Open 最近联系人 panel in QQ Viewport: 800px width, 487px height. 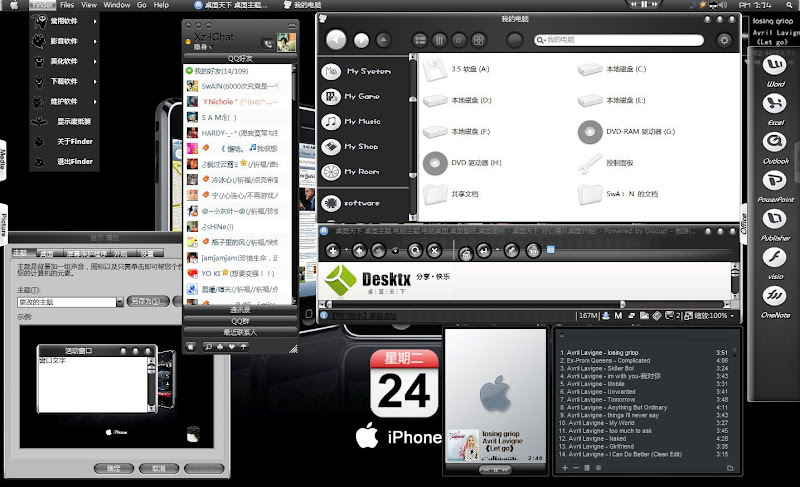tap(240, 332)
